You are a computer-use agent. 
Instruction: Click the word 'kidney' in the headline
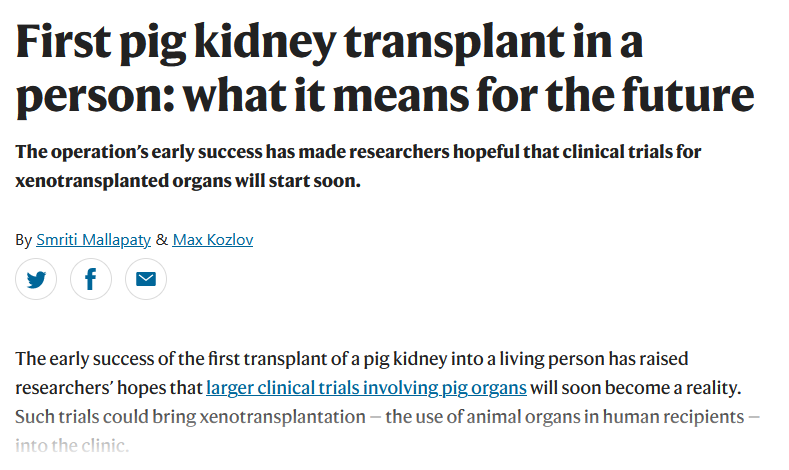(x=265, y=44)
